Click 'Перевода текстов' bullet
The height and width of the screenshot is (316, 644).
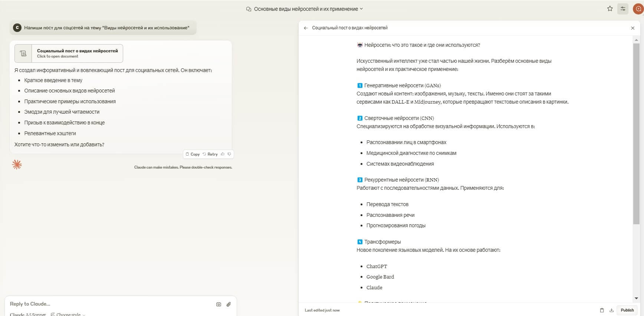point(387,204)
